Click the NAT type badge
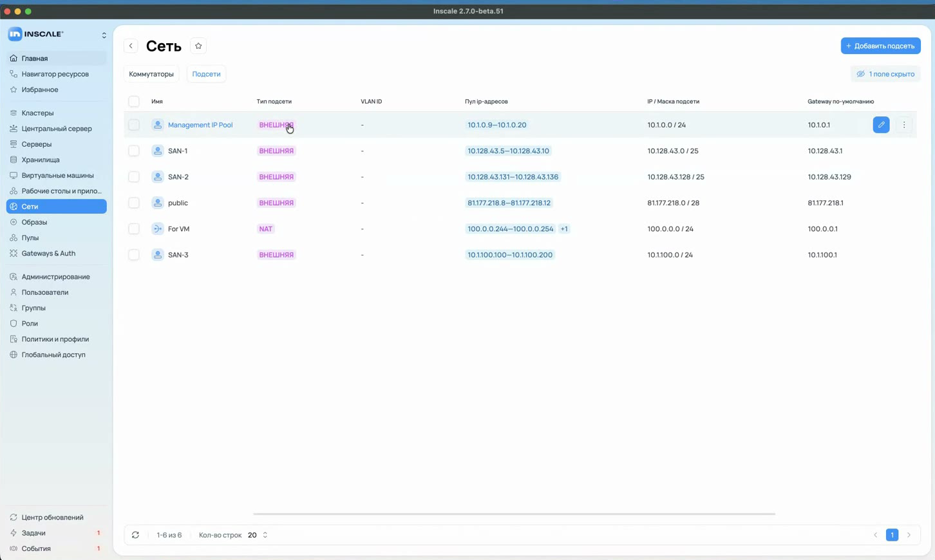 [265, 229]
